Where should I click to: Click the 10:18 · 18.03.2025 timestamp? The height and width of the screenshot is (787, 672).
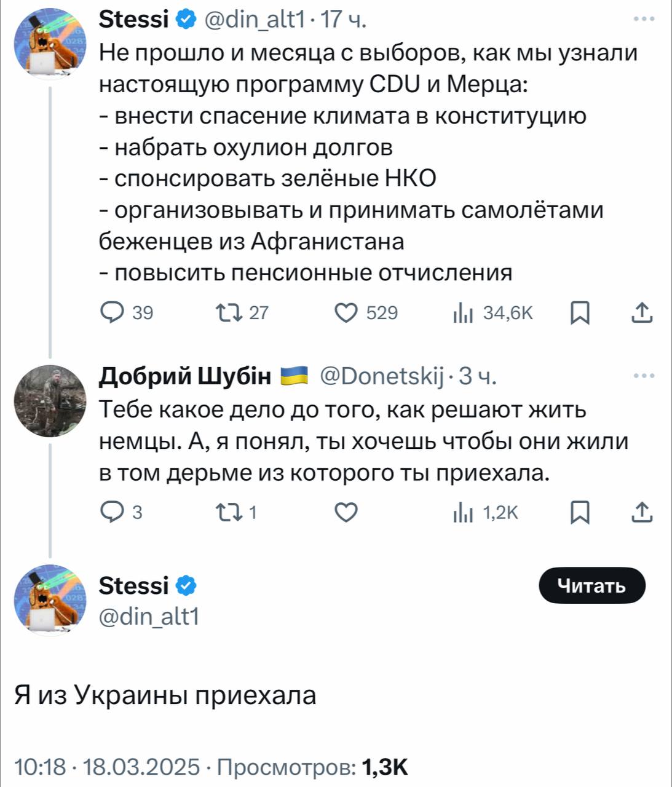click(x=107, y=767)
